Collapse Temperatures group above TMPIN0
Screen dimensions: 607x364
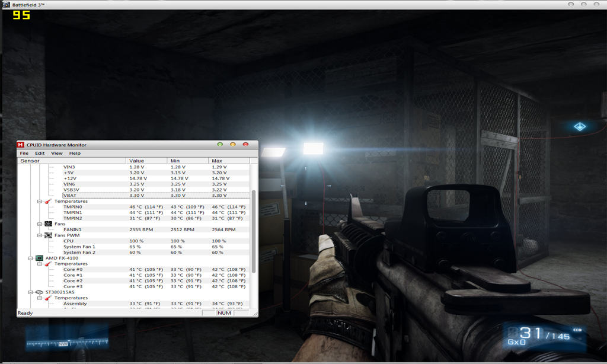[40, 202]
